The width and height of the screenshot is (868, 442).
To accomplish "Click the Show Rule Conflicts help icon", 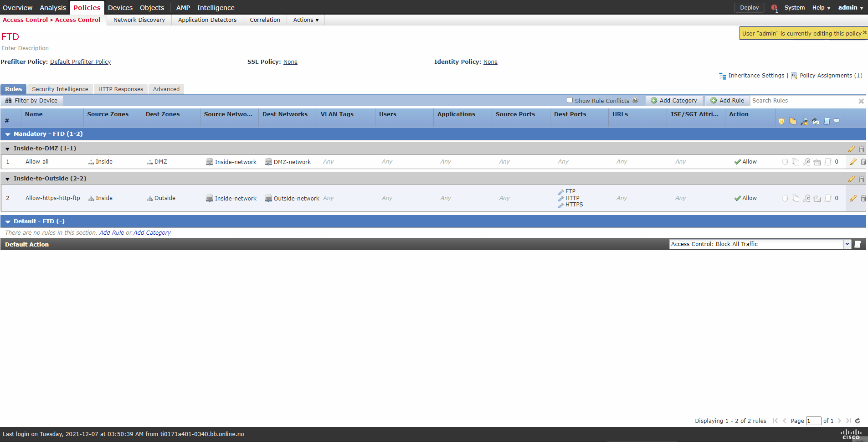I will pos(635,100).
